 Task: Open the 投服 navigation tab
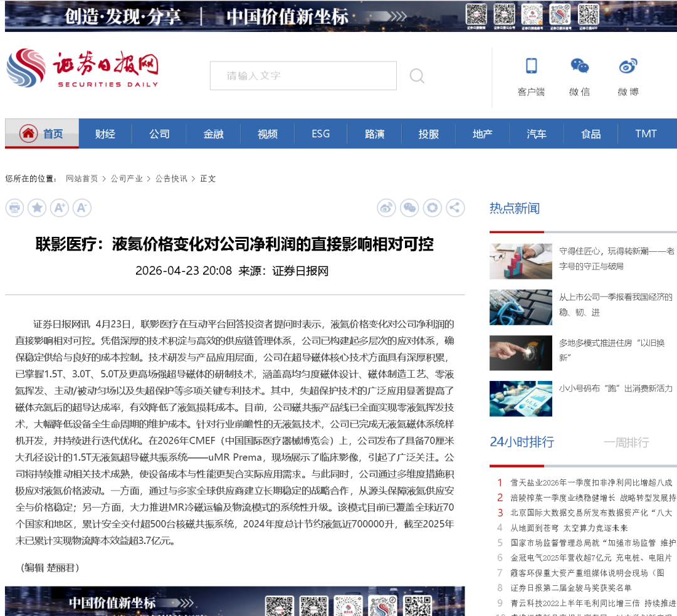(x=428, y=134)
